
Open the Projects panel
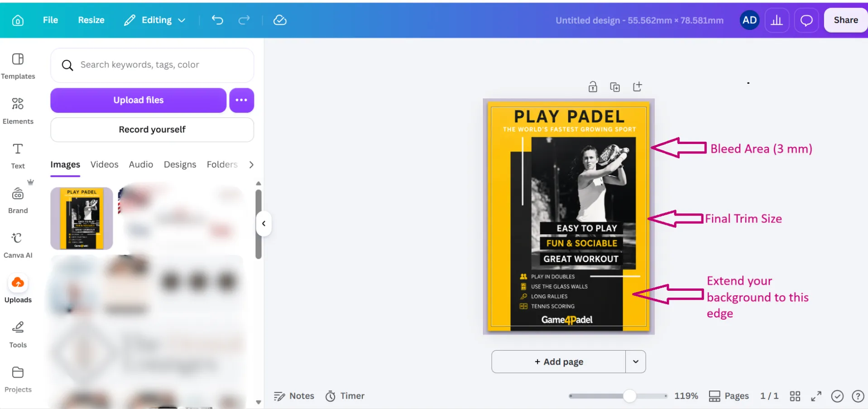[18, 380]
